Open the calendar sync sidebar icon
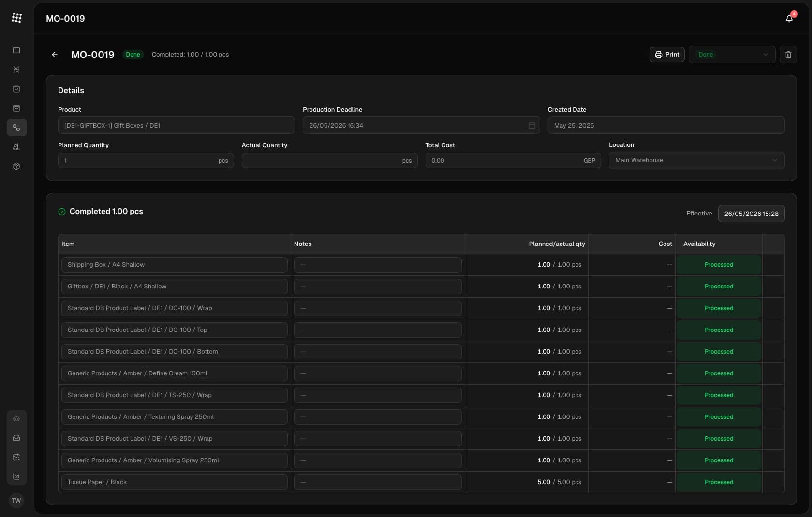This screenshot has width=812, height=517. click(16, 457)
